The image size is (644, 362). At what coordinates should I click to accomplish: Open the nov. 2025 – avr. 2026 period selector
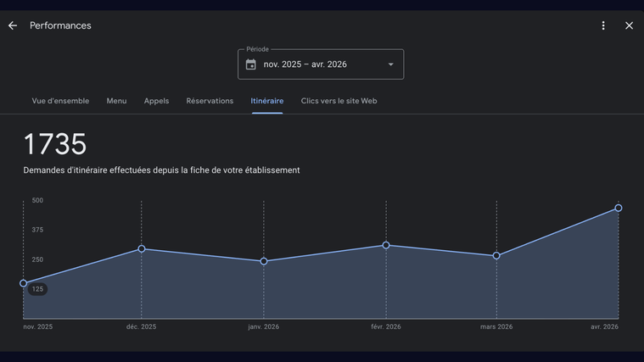tap(320, 64)
